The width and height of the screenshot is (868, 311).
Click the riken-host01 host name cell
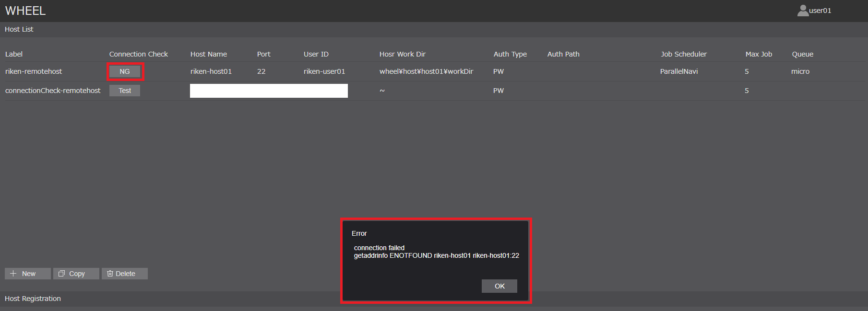click(211, 71)
